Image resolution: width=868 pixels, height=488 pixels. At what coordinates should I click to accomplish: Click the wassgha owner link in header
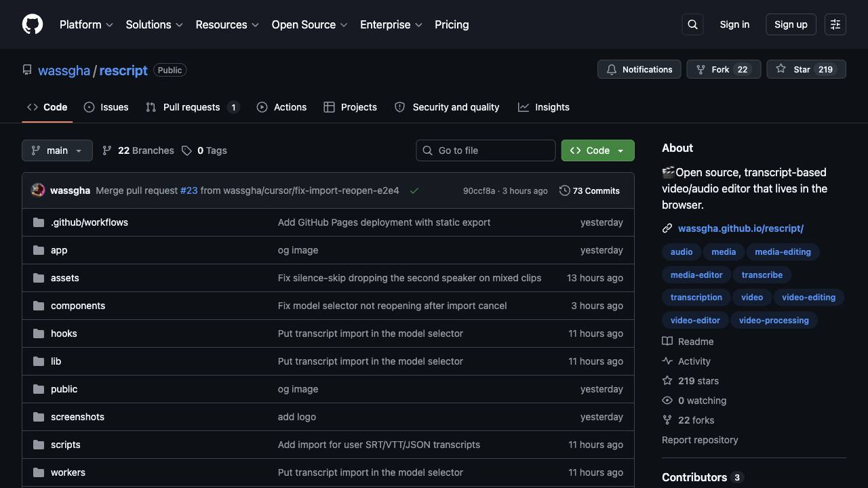click(x=64, y=70)
